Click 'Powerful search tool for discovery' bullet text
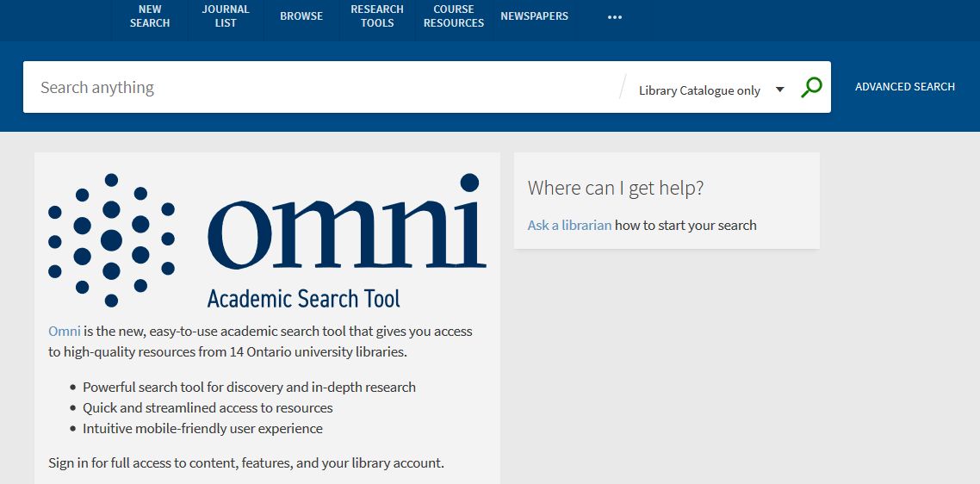The image size is (980, 484). pyautogui.click(x=250, y=387)
